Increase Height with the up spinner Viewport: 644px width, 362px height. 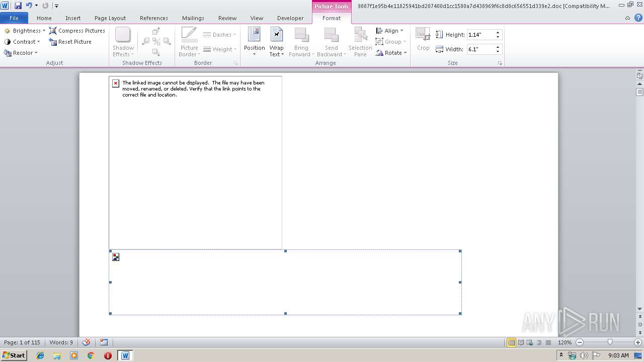coord(498,33)
